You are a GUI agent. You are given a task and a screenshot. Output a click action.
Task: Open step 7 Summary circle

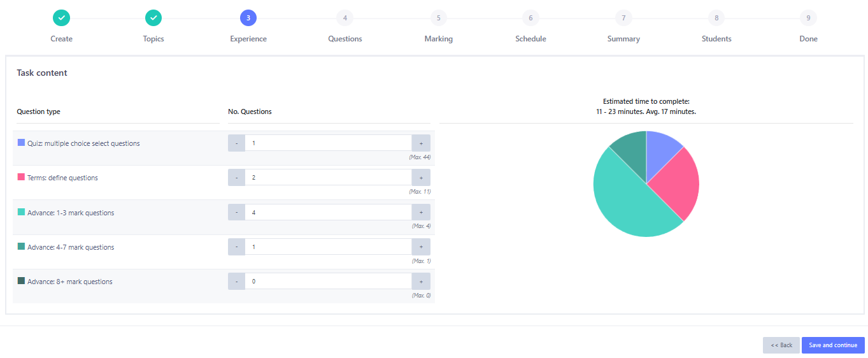[623, 18]
